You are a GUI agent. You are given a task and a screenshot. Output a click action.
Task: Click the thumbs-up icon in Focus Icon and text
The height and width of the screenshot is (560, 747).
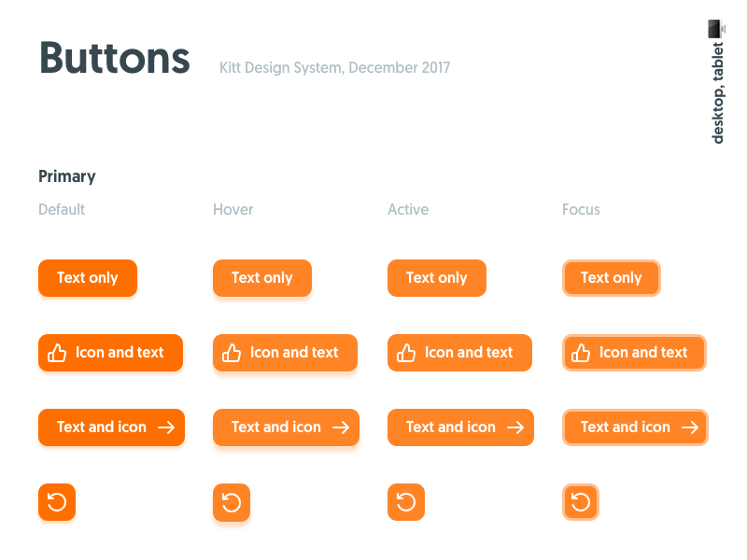coord(582,353)
